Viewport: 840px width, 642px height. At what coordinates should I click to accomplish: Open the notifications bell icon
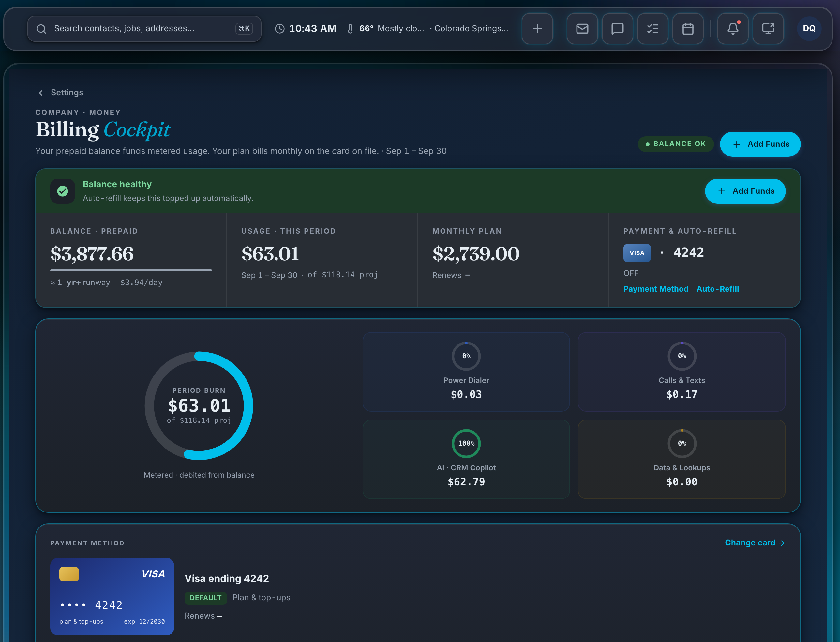(733, 29)
